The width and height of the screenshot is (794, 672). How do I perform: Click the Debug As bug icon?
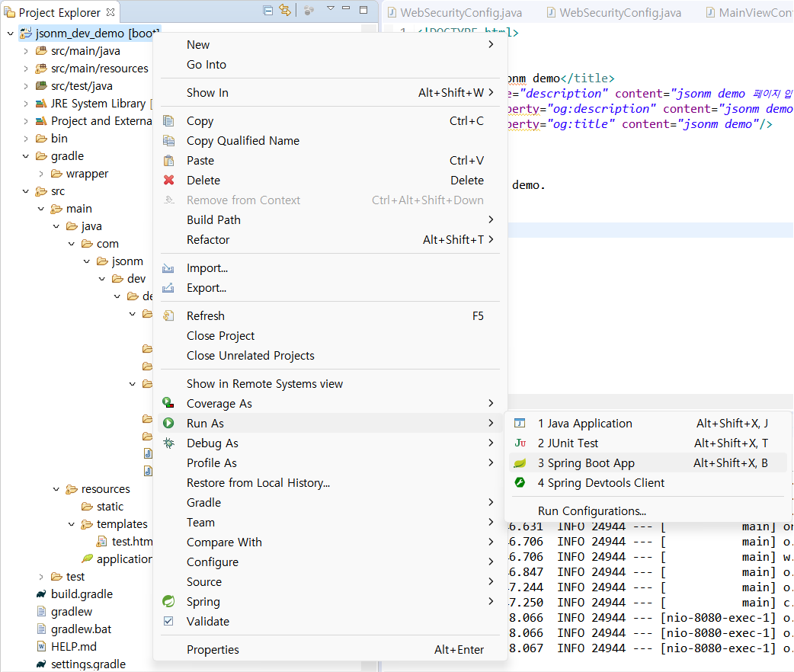(168, 443)
